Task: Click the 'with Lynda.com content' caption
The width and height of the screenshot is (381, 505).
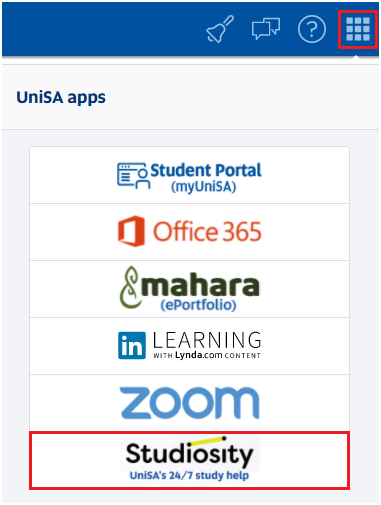Action: [x=207, y=355]
